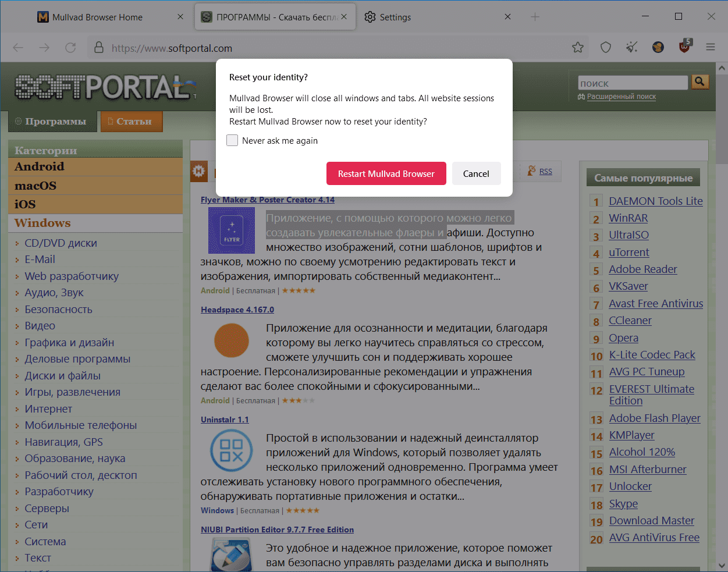
Task: Select the Android category
Action: pyautogui.click(x=95, y=166)
